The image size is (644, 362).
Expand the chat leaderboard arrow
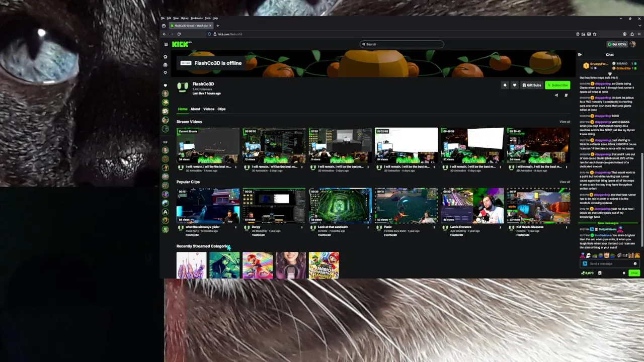pyautogui.click(x=610, y=74)
